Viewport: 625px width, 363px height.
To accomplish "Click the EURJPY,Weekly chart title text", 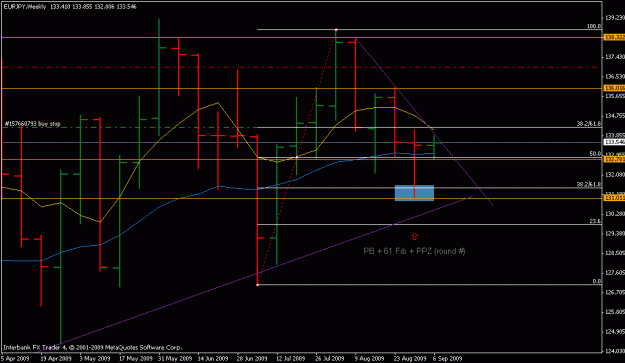I will coord(25,6).
